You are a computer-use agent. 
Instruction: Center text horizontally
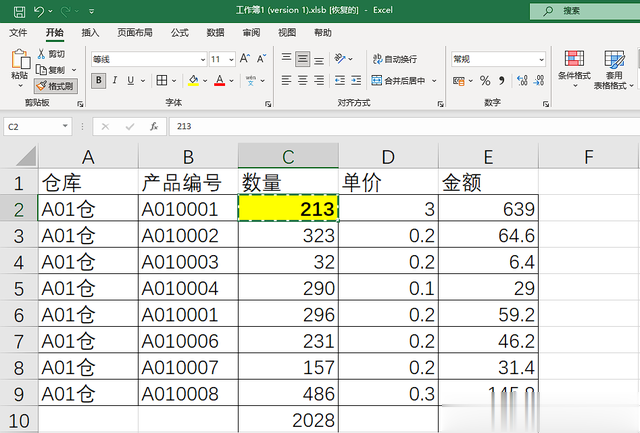pyautogui.click(x=302, y=80)
